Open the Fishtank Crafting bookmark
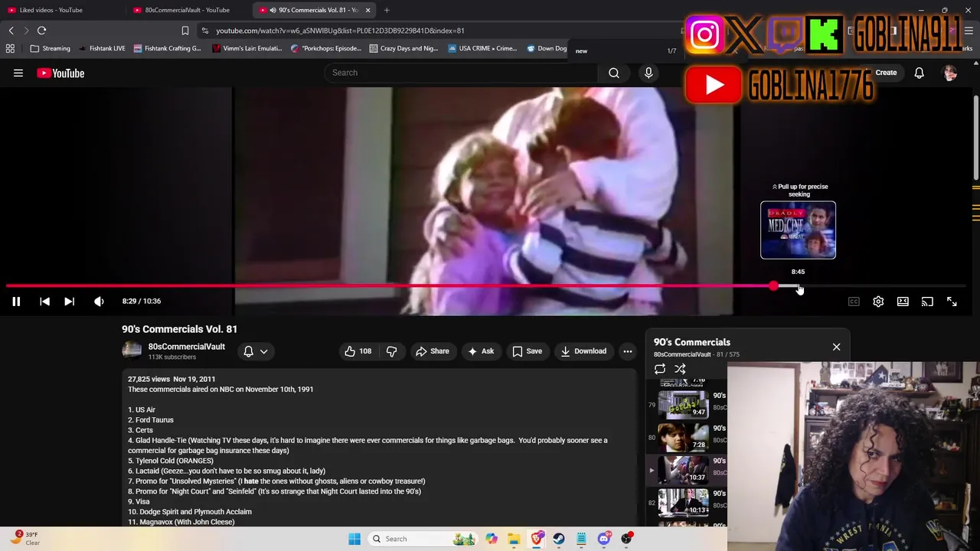The height and width of the screenshot is (551, 980). (167, 48)
